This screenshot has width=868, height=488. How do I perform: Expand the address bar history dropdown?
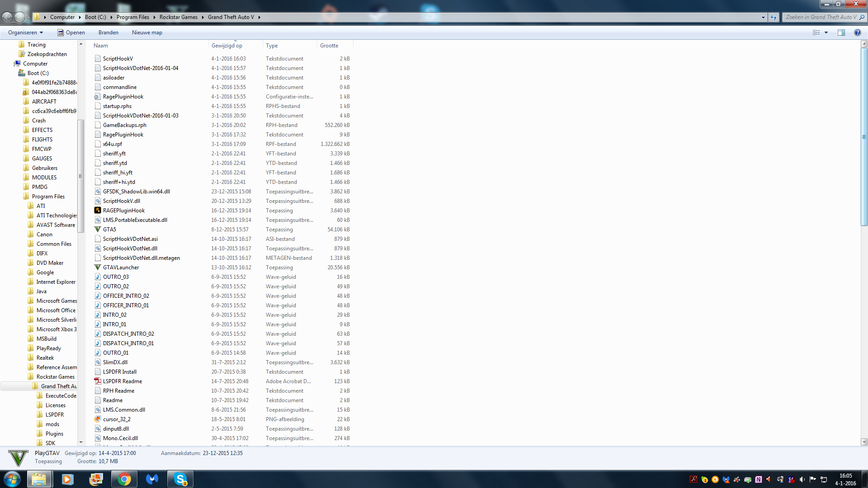tap(763, 17)
